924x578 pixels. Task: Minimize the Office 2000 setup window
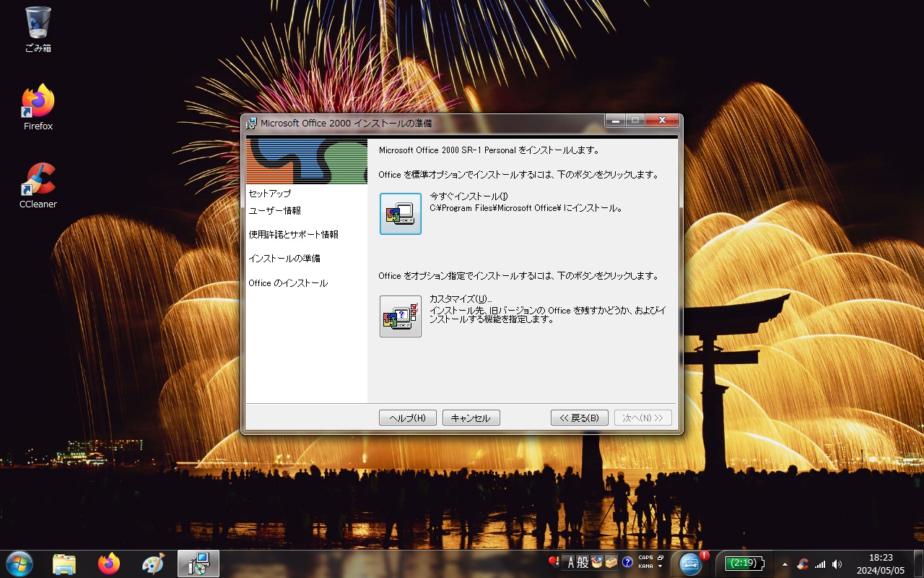615,121
